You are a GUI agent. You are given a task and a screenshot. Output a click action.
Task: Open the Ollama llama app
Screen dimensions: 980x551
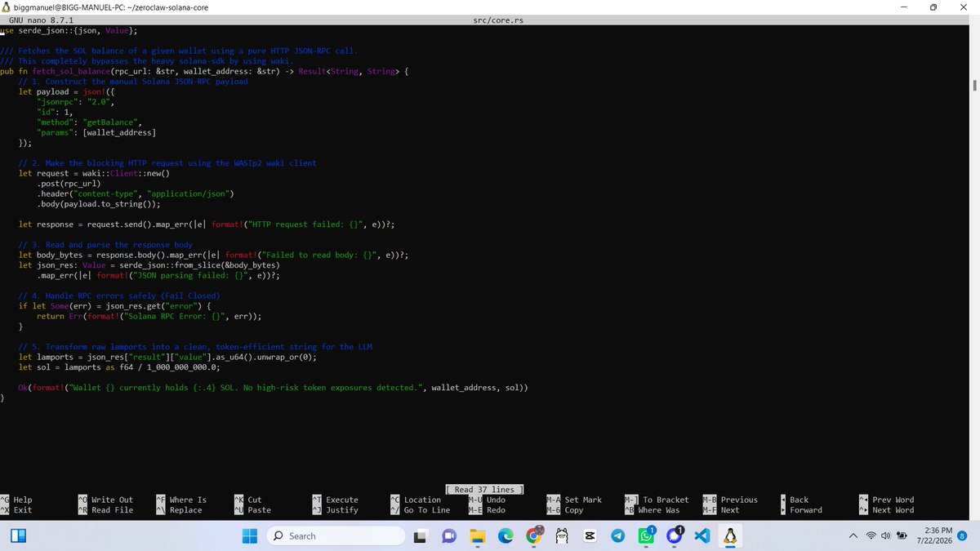click(x=562, y=536)
